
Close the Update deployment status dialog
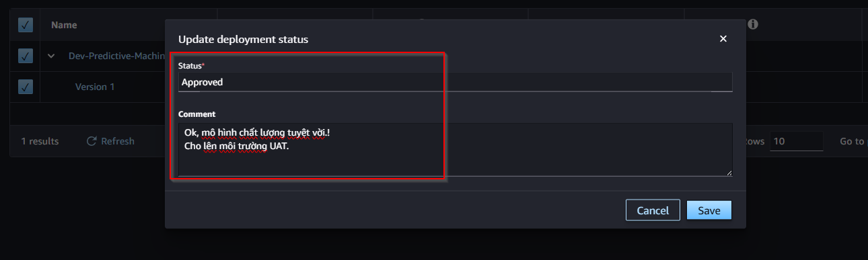click(x=723, y=39)
